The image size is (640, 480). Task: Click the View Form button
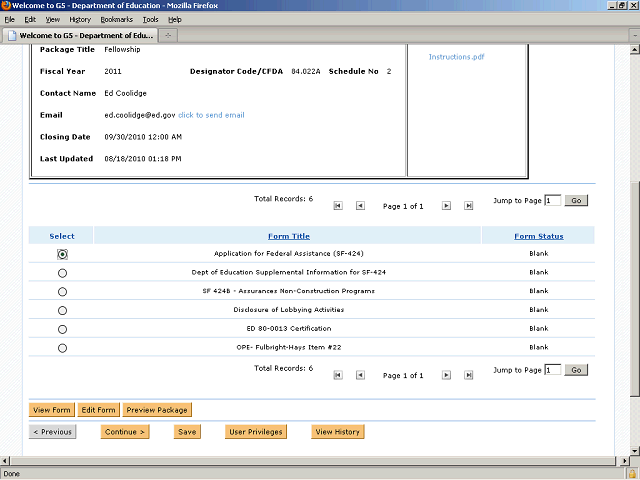[x=52, y=410]
